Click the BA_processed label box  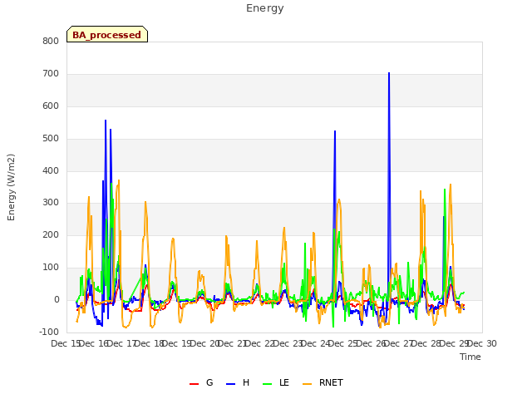coord(107,34)
